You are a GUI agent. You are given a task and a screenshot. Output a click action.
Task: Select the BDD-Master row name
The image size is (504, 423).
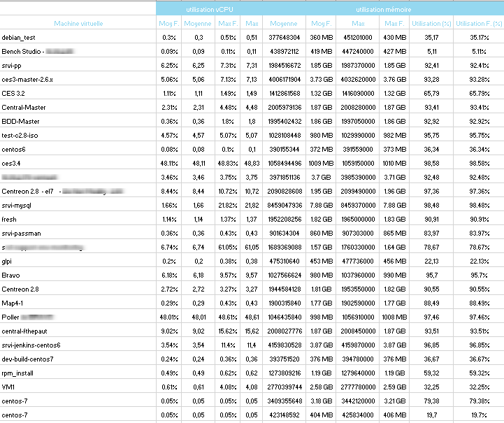click(x=20, y=121)
